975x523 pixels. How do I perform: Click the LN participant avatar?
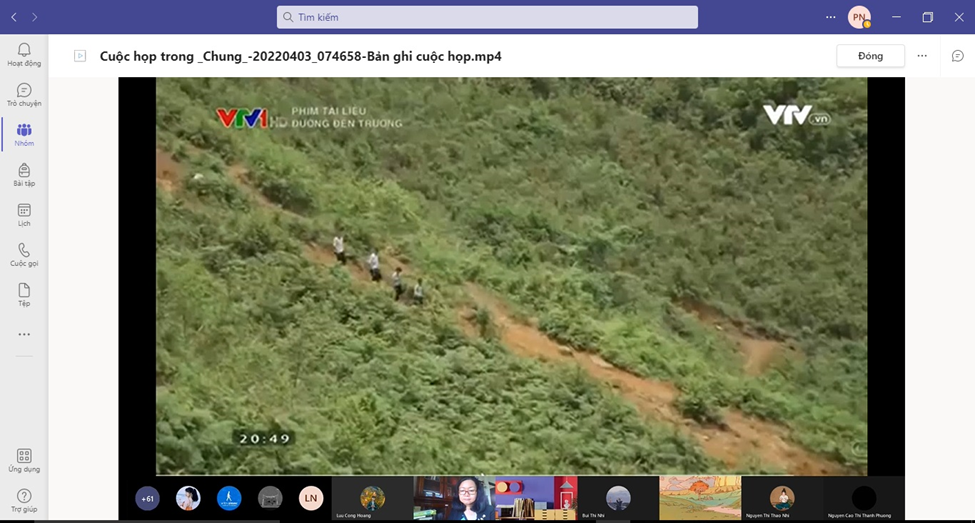click(x=311, y=499)
